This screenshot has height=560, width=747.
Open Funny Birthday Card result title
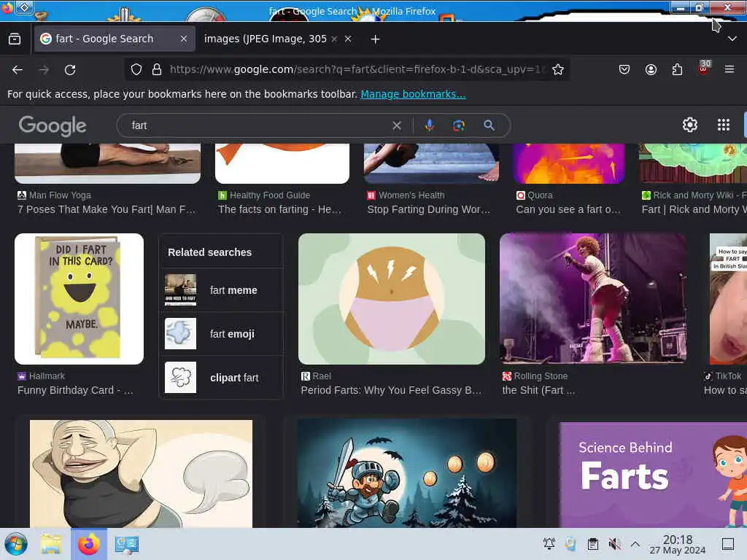75,391
